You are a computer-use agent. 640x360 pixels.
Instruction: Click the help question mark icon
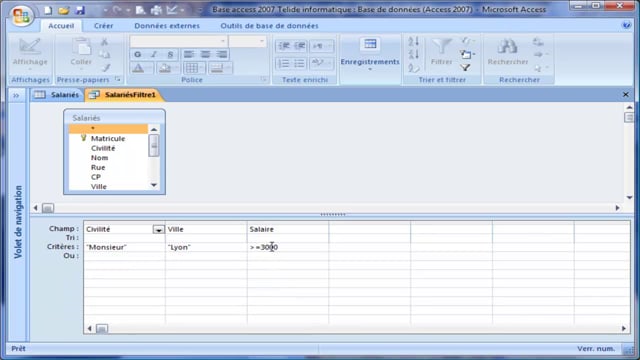coord(627,25)
